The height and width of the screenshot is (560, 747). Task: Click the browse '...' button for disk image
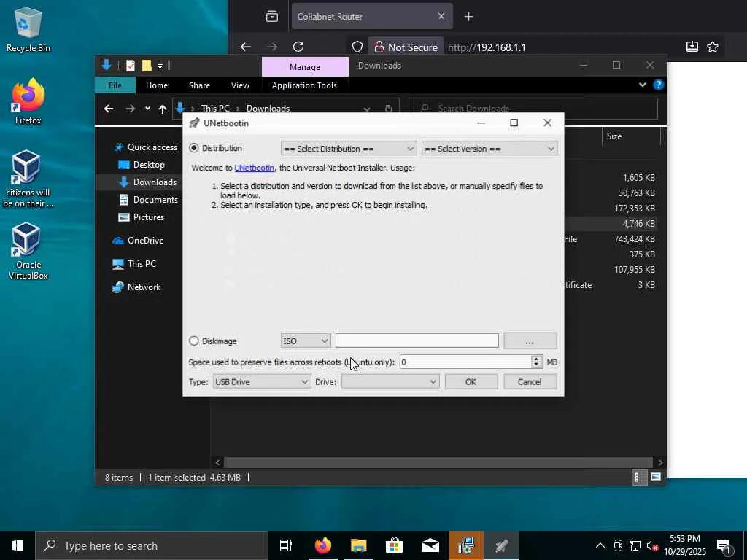(530, 341)
